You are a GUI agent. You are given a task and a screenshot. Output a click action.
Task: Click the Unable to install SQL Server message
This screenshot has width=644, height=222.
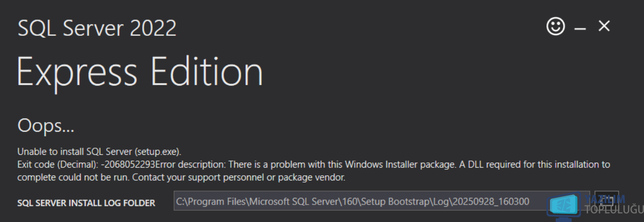click(99, 152)
